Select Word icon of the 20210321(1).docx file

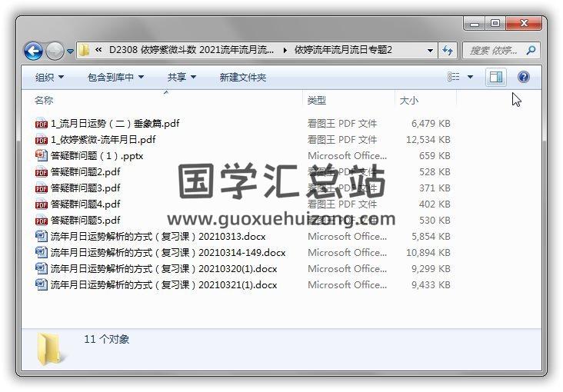click(x=42, y=284)
